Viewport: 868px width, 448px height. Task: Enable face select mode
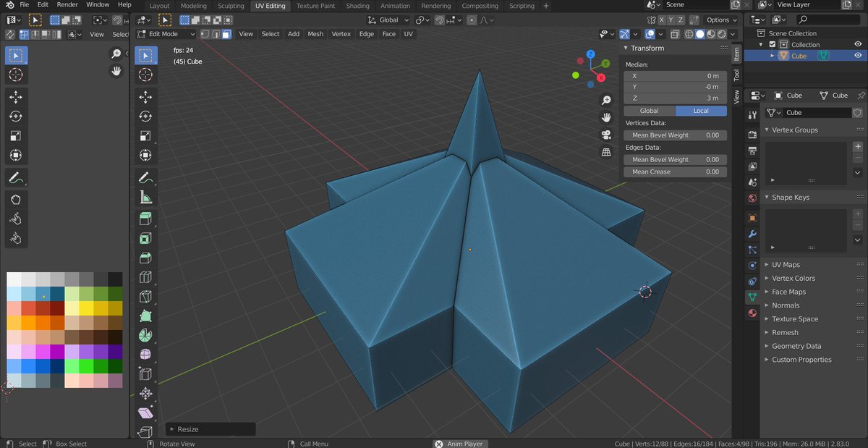[x=226, y=34]
